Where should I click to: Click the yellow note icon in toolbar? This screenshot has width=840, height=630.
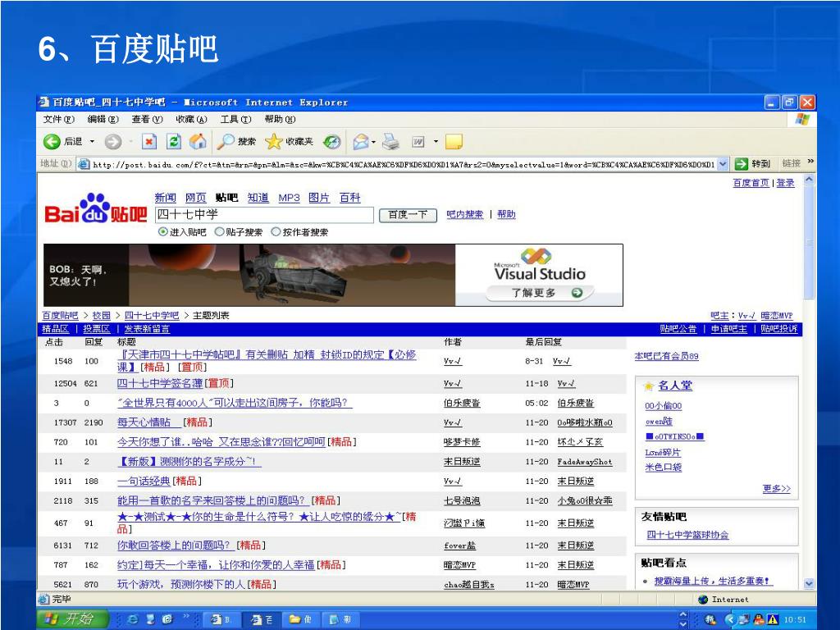(x=454, y=141)
